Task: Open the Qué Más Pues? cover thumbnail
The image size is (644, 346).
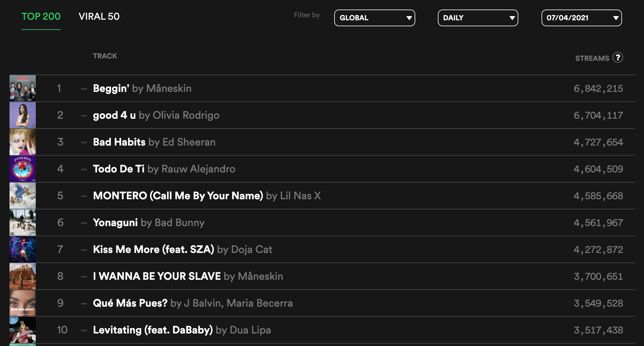Action: coord(23,303)
